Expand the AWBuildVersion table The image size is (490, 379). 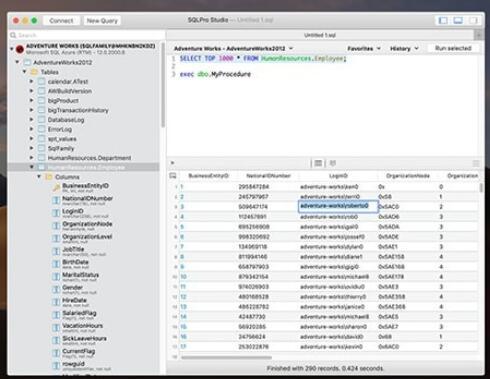pos(31,91)
